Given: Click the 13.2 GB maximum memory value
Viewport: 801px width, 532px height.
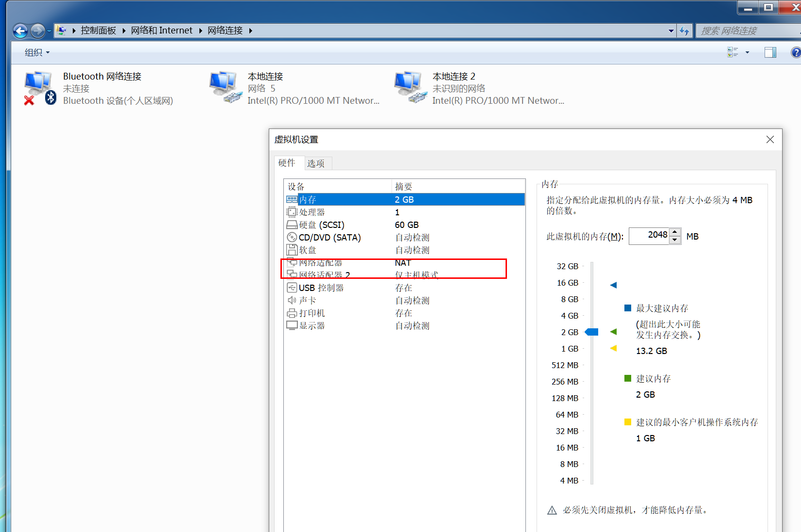Looking at the screenshot, I should pos(652,351).
